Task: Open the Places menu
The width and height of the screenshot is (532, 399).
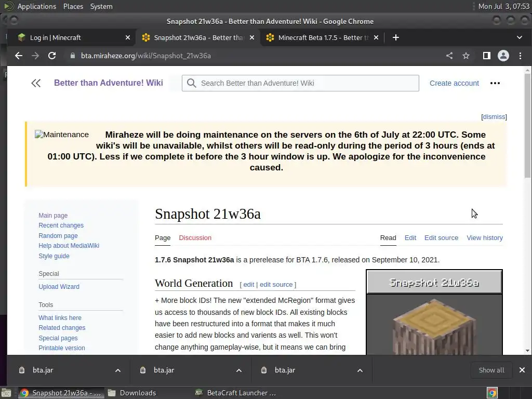Action: pos(73,6)
